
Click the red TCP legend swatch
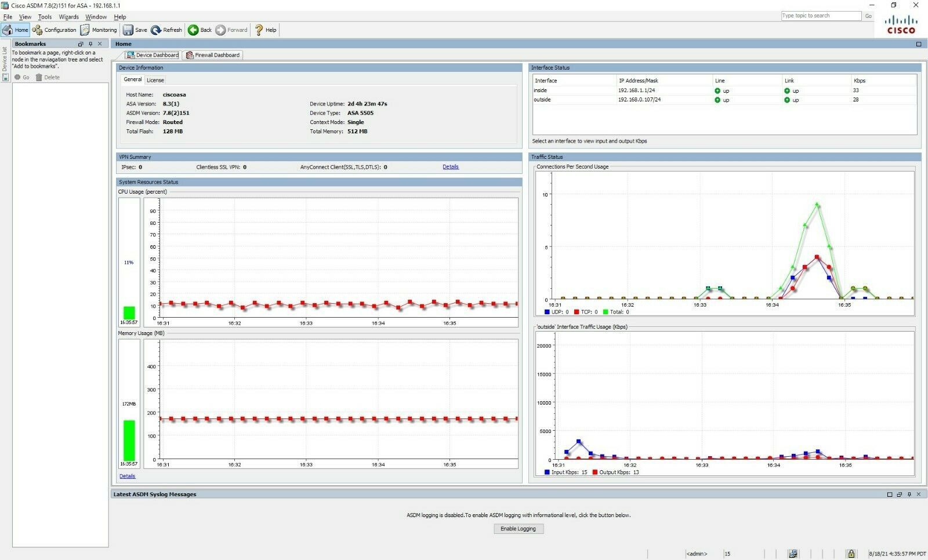(x=577, y=312)
